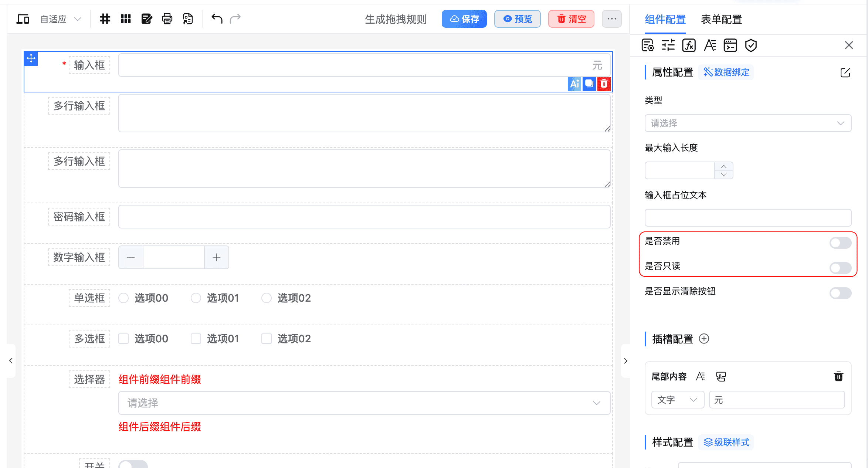The height and width of the screenshot is (468, 868).
Task: Open the fx formula icon tab
Action: pyautogui.click(x=689, y=45)
